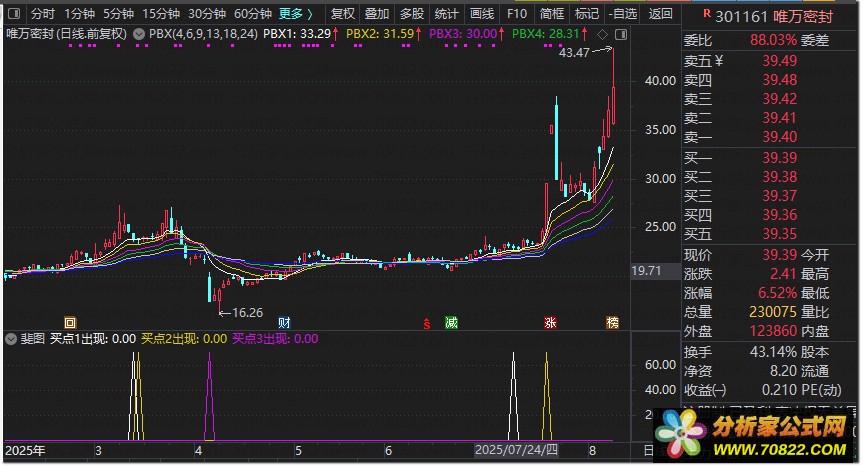This screenshot has width=863, height=466.
Task: Expand the PBX indicator dropdown arrow
Action: pos(139,34)
